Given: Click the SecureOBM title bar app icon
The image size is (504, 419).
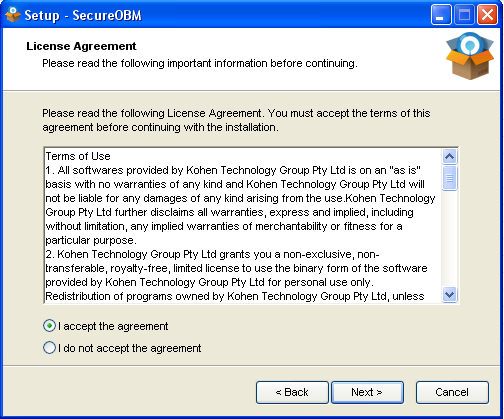Looking at the screenshot, I should click(x=12, y=15).
